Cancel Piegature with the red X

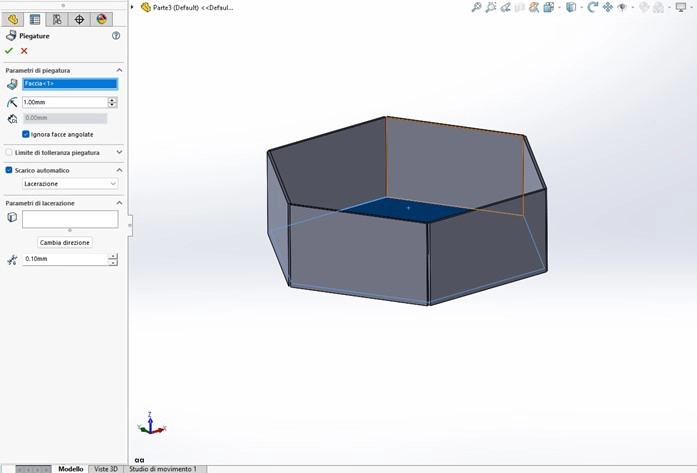24,51
